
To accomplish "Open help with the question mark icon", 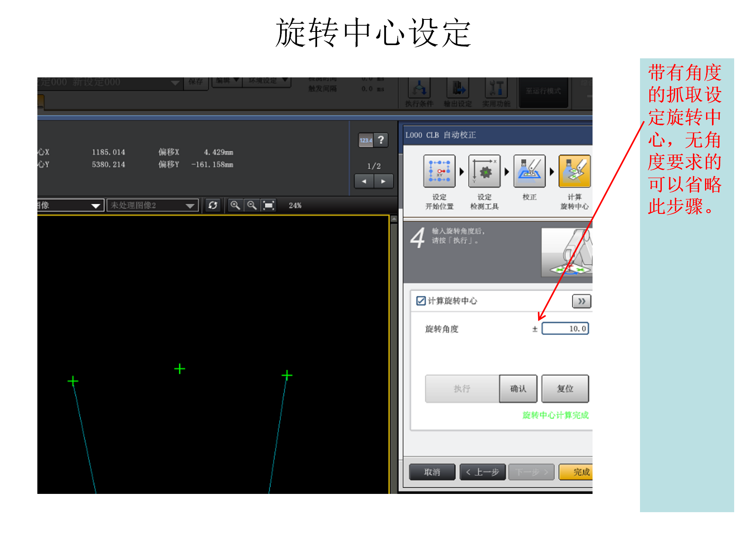I will click(x=381, y=140).
